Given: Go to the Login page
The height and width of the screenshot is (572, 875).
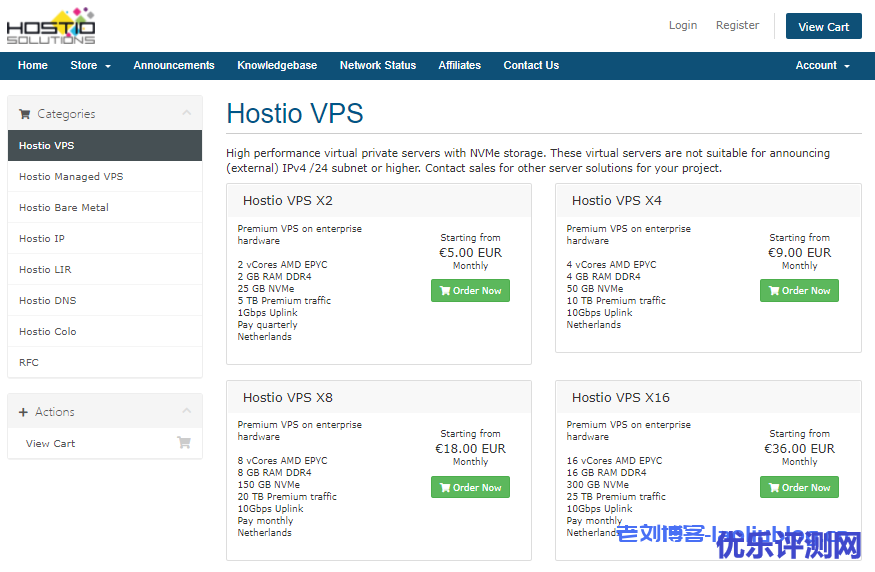Looking at the screenshot, I should coord(683,26).
